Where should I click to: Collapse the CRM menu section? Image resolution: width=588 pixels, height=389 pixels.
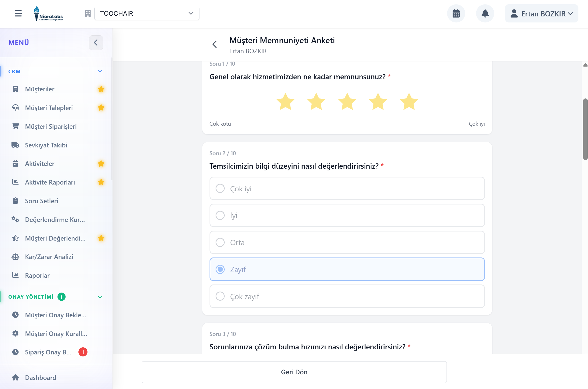point(100,71)
